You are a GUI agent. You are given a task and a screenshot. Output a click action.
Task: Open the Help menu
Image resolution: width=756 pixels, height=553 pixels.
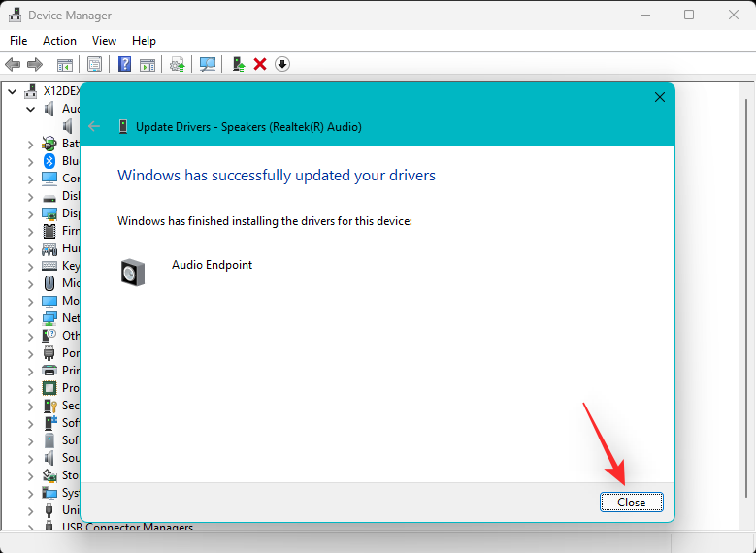[x=144, y=41]
